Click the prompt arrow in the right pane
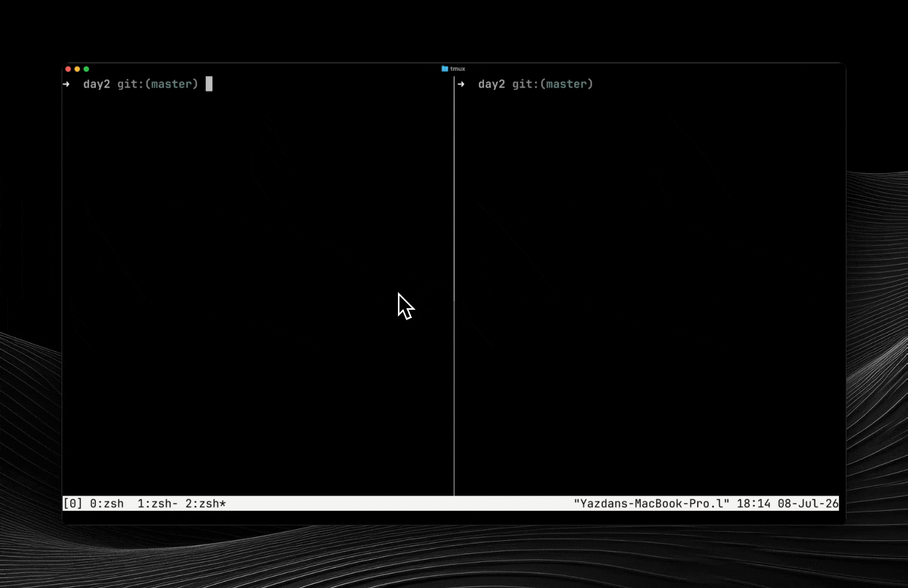This screenshot has height=588, width=908. [461, 84]
